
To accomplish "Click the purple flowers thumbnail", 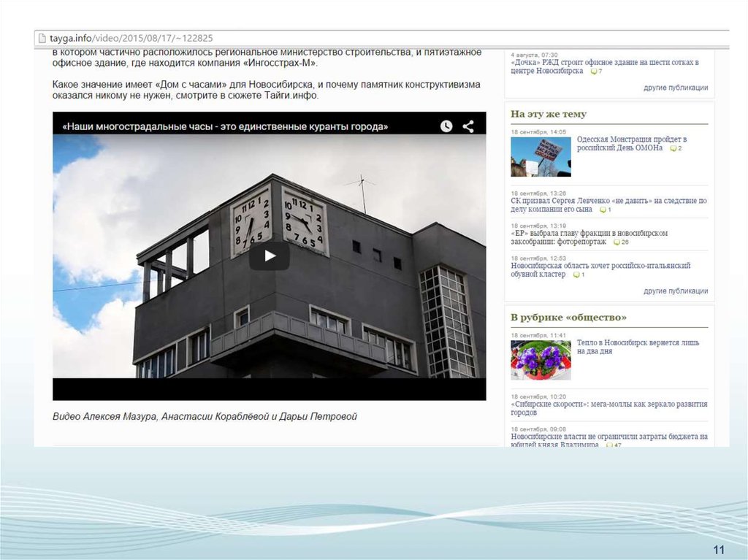I will coord(541,360).
